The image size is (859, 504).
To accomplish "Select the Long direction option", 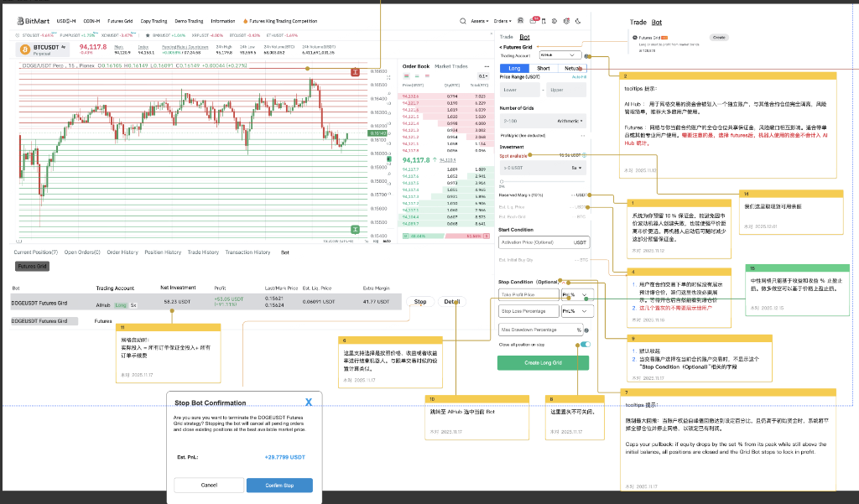I will click(513, 69).
